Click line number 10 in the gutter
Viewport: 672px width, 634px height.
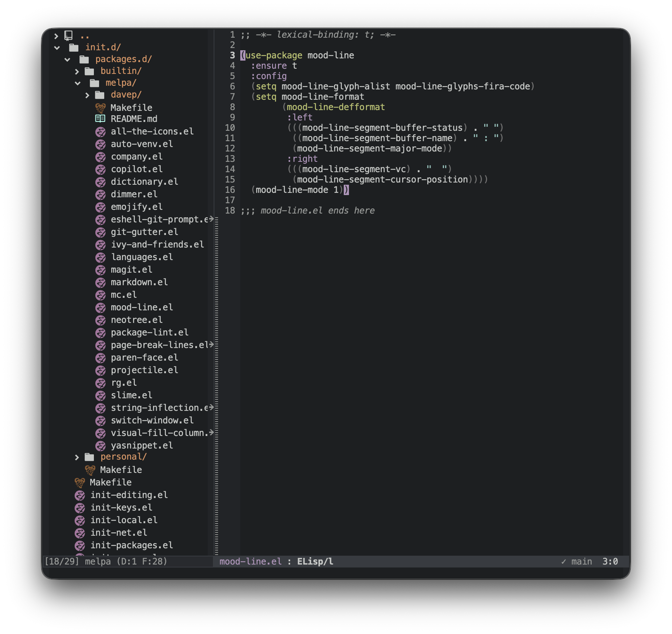[x=230, y=128]
